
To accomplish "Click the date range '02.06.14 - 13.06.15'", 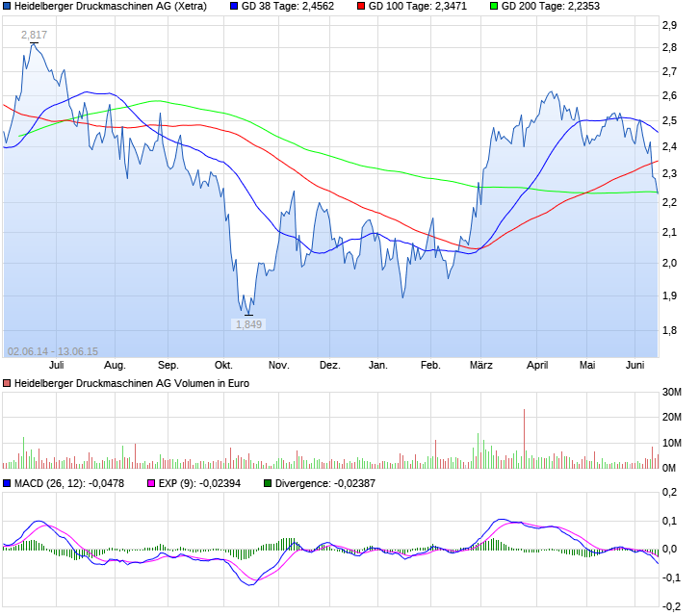I will 53,351.
